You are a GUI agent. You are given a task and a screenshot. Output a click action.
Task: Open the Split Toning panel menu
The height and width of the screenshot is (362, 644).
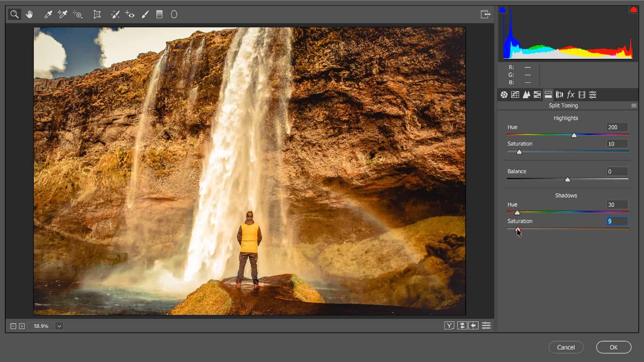point(634,106)
